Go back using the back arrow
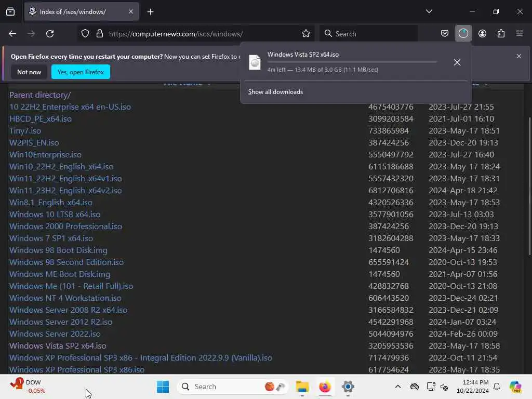The image size is (532, 399). click(12, 34)
